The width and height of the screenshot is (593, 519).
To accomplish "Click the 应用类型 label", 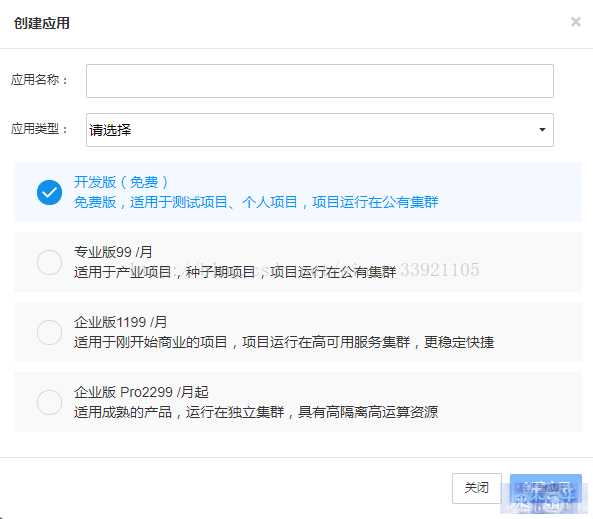I will [x=39, y=129].
